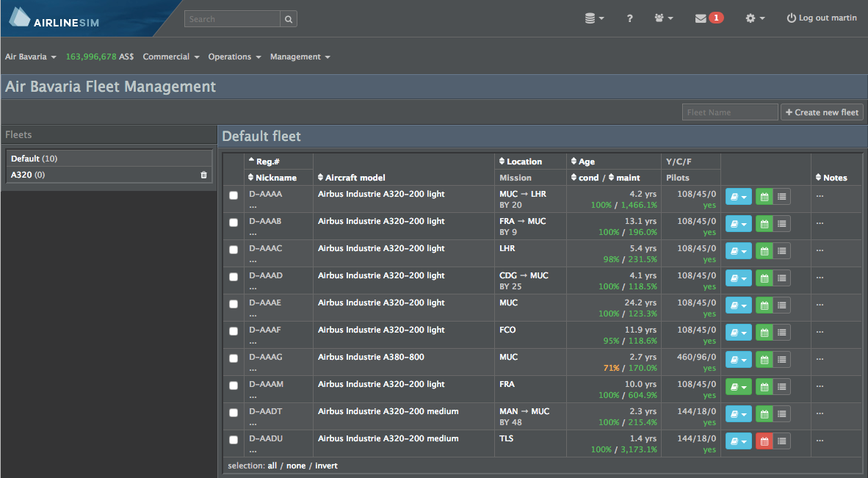Open the aircraft logbook dropdown for D-AAAC

[x=738, y=250]
